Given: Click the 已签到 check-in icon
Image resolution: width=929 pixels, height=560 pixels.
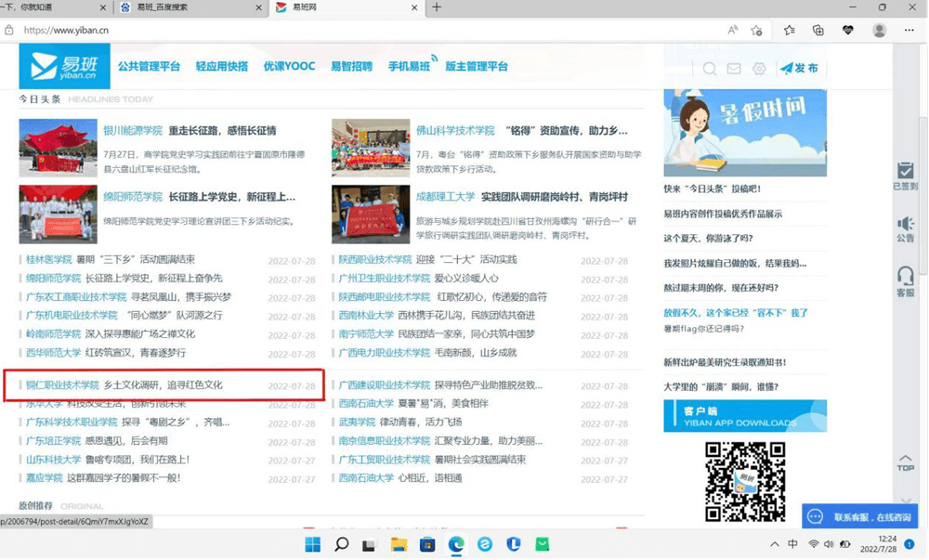Looking at the screenshot, I should (905, 176).
